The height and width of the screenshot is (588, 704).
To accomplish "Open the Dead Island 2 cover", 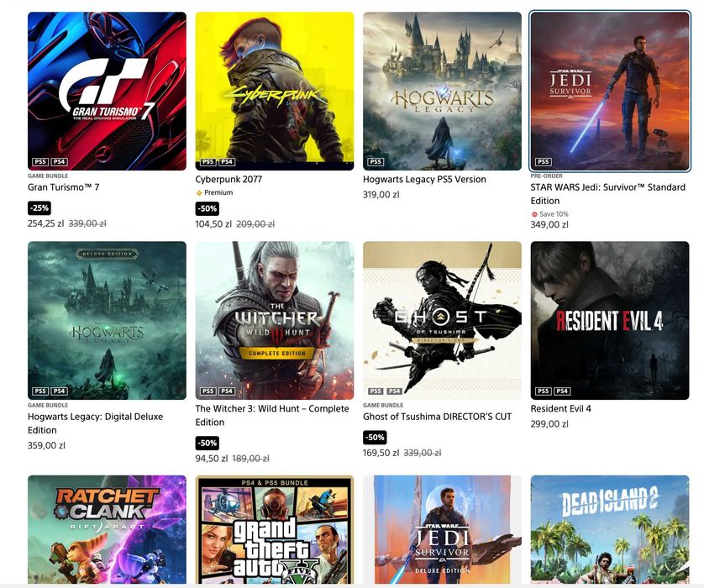I will [610, 530].
